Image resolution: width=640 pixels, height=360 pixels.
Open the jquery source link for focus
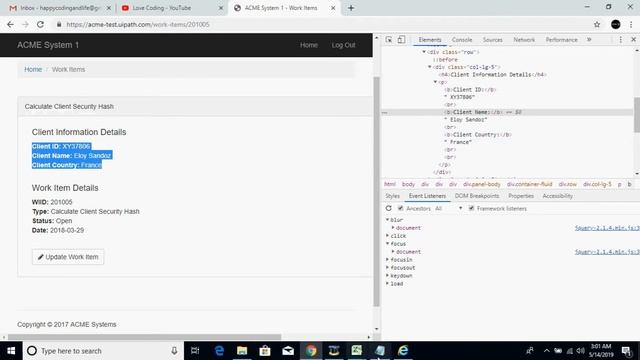point(607,252)
